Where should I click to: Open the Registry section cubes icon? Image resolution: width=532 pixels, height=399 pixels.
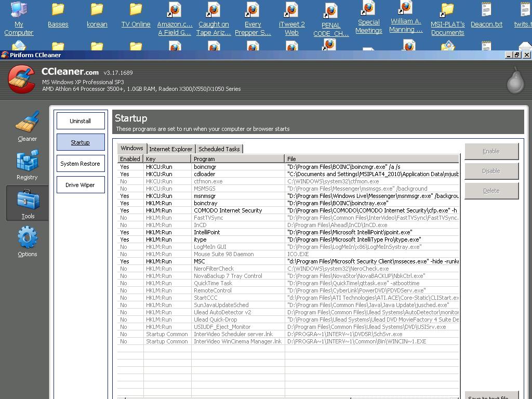(x=28, y=160)
